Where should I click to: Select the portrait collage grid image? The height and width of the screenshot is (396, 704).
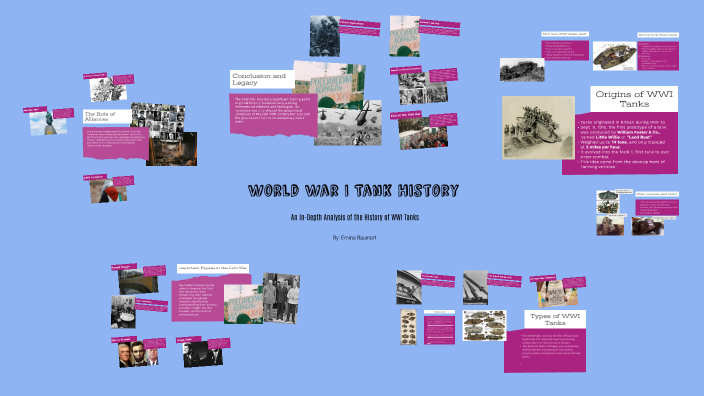pyautogui.click(x=158, y=120)
